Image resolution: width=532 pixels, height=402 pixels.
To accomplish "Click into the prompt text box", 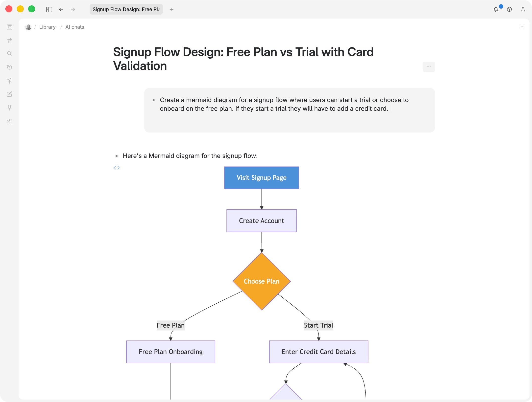I will pyautogui.click(x=290, y=110).
